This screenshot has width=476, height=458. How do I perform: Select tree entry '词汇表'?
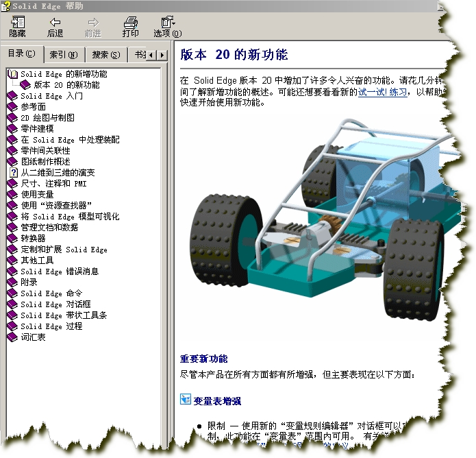click(34, 337)
